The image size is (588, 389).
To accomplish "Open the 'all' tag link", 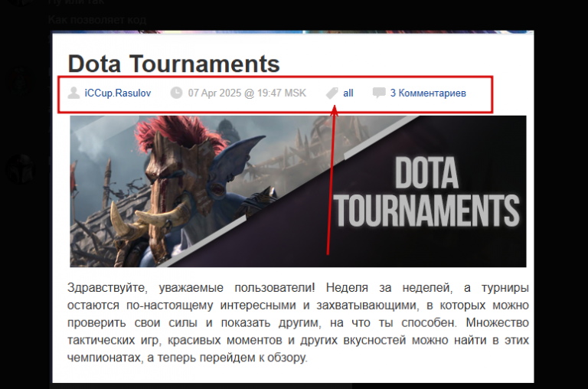I will [348, 93].
